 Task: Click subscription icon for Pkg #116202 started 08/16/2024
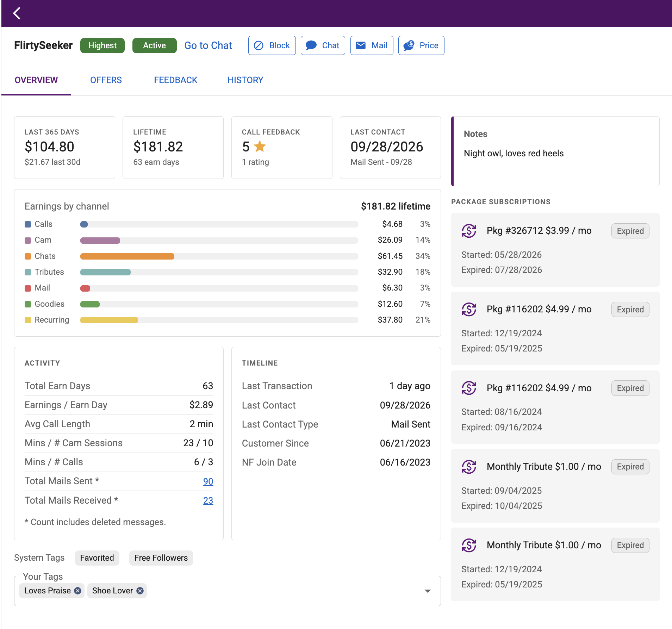coord(469,388)
